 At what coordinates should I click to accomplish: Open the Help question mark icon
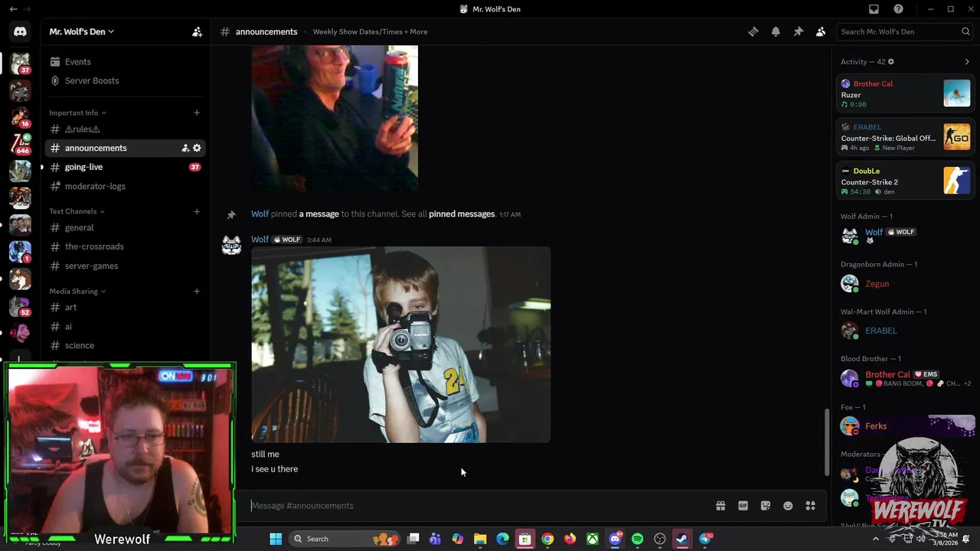point(898,9)
